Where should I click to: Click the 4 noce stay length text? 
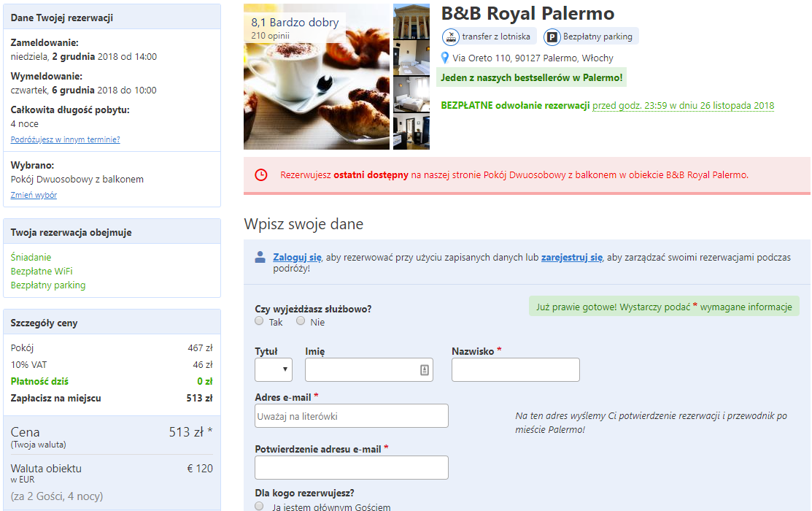(x=24, y=124)
